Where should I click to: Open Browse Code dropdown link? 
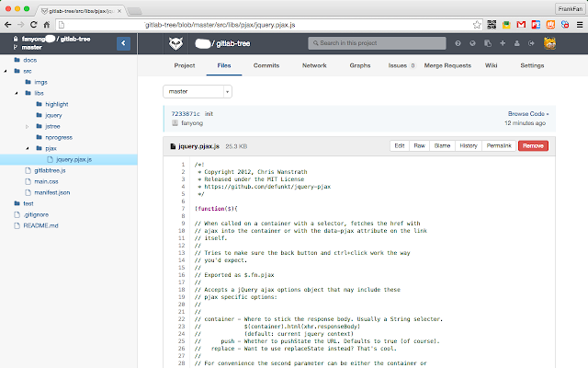[528, 114]
